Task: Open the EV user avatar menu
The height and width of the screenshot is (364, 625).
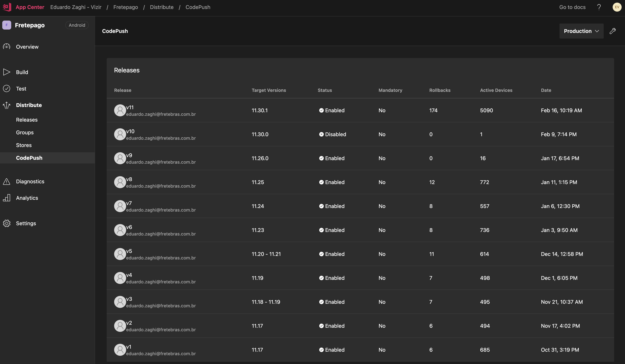Action: (617, 7)
